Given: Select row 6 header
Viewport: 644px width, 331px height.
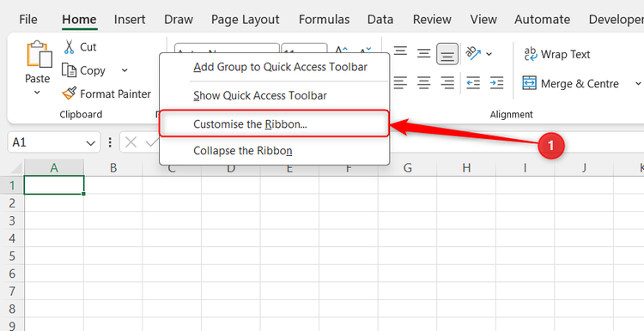Looking at the screenshot, I should 12,274.
